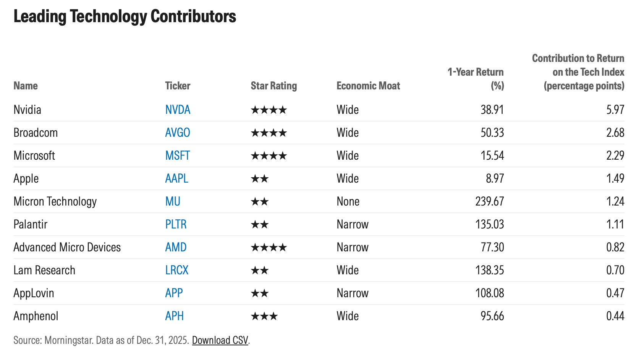Open the LRCX ticker link
The height and width of the screenshot is (353, 644).
(x=177, y=270)
